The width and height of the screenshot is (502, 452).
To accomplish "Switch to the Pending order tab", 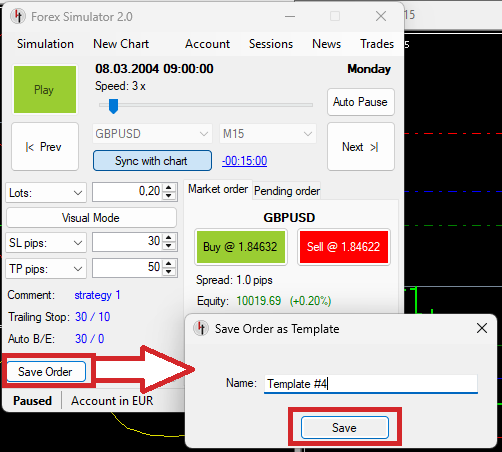I will [x=287, y=191].
